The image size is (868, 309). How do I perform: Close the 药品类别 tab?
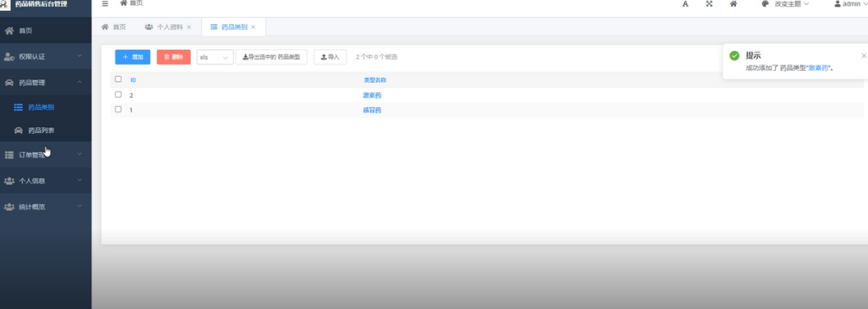point(253,26)
